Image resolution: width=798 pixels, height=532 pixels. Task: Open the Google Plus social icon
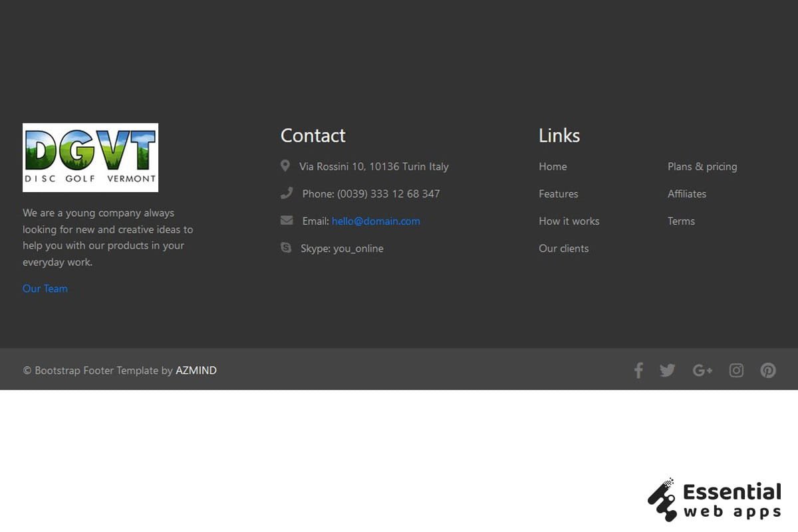tap(702, 370)
